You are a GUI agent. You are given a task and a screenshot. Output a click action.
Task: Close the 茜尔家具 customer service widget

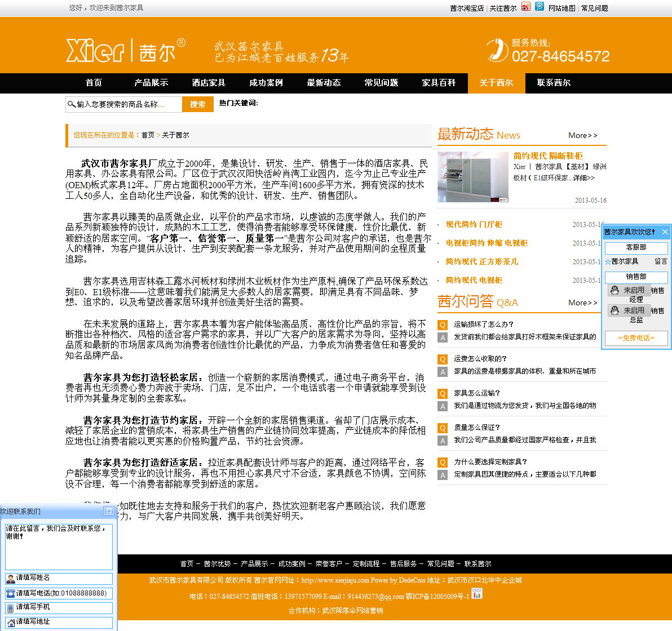click(x=665, y=232)
